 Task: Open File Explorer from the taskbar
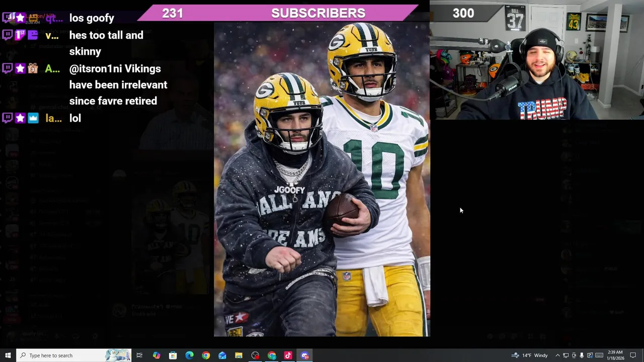coord(239,355)
